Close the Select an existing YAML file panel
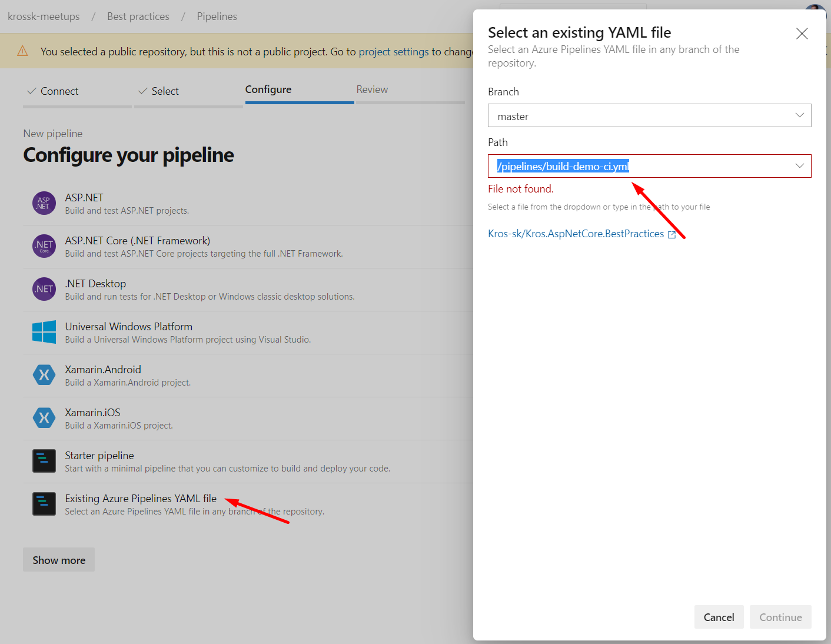Screen dimensions: 831x644 (802, 34)
